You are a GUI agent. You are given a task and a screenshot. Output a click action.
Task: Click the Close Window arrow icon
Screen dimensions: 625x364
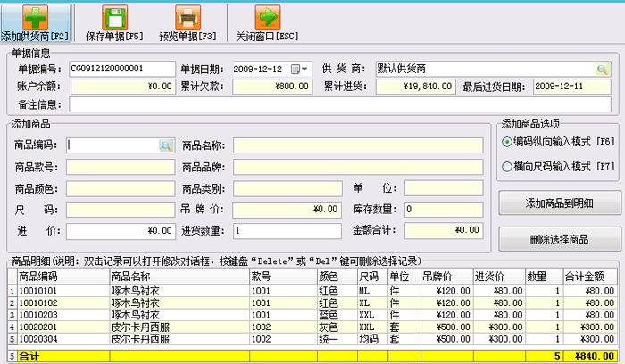pyautogui.click(x=267, y=17)
